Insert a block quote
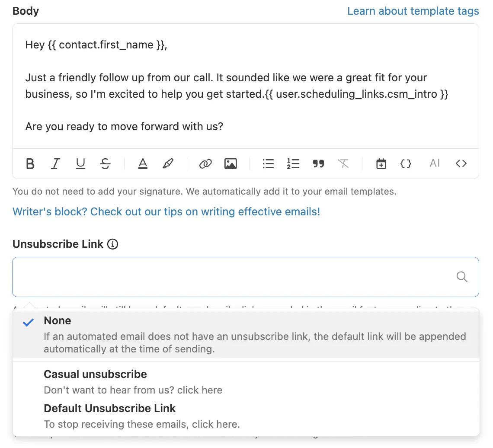This screenshot has height=448, width=493. tap(318, 164)
